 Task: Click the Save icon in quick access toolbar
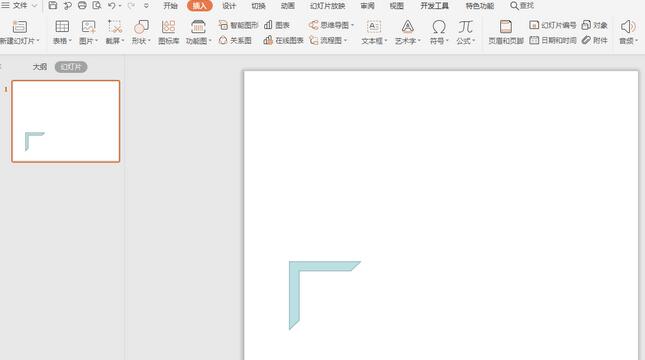click(x=53, y=5)
